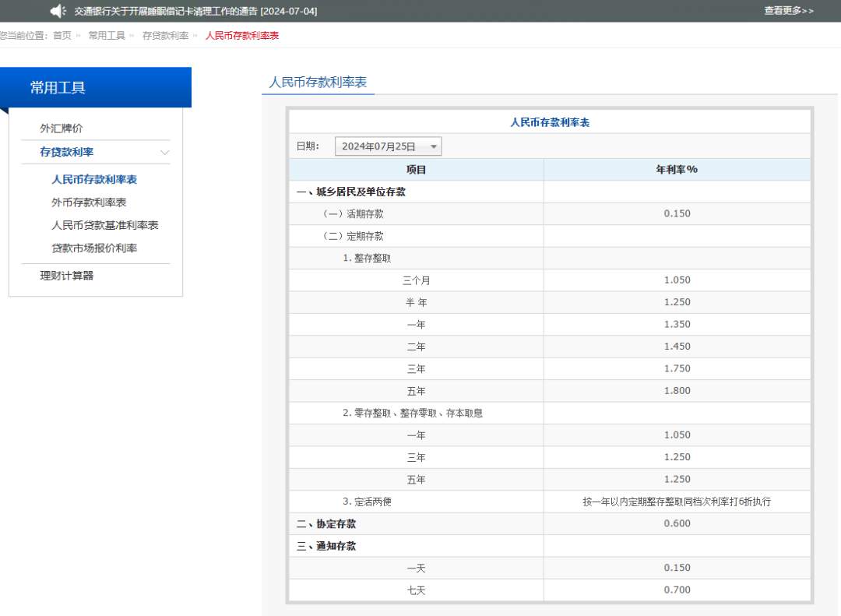Click the 二、协定存款 row label
Screen dimensions: 841x616
326,523
